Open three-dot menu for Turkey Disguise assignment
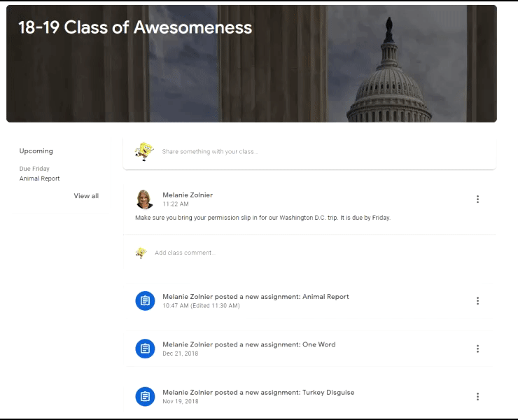Viewport: 518px width, 420px height. click(477, 396)
